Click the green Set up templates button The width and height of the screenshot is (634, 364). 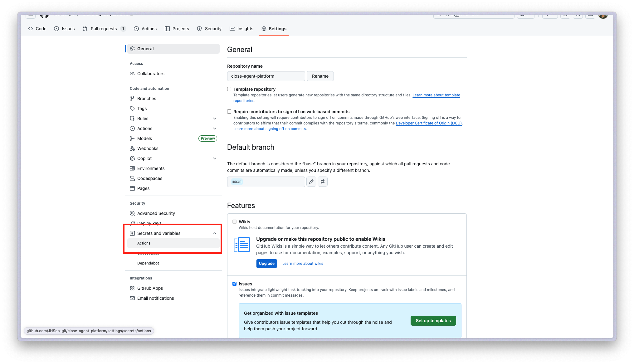(433, 321)
